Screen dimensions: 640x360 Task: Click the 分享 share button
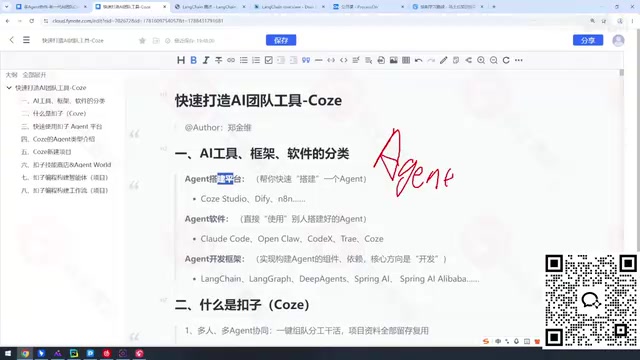point(588,40)
